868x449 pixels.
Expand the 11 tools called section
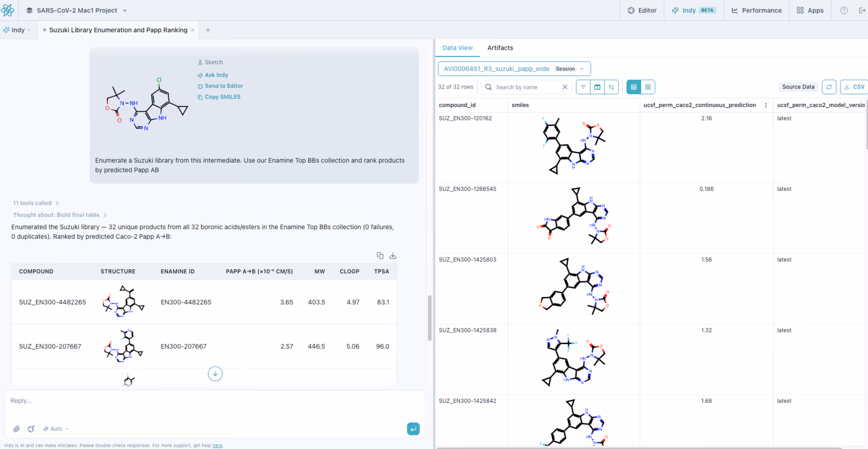[36, 203]
